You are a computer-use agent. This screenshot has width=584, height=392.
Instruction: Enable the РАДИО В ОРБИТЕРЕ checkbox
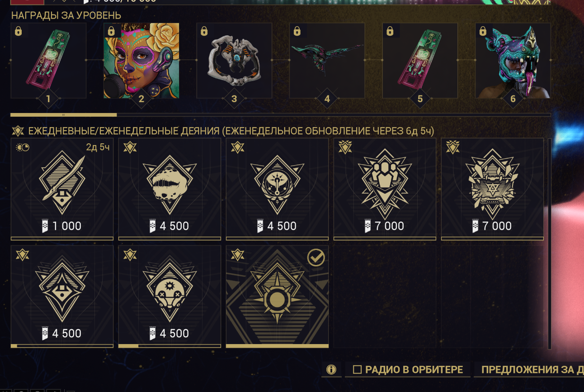[357, 370]
